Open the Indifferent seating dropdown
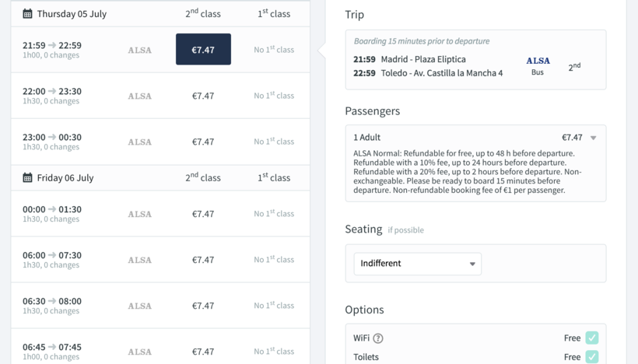Viewport: 638px width, 364px height. [417, 264]
